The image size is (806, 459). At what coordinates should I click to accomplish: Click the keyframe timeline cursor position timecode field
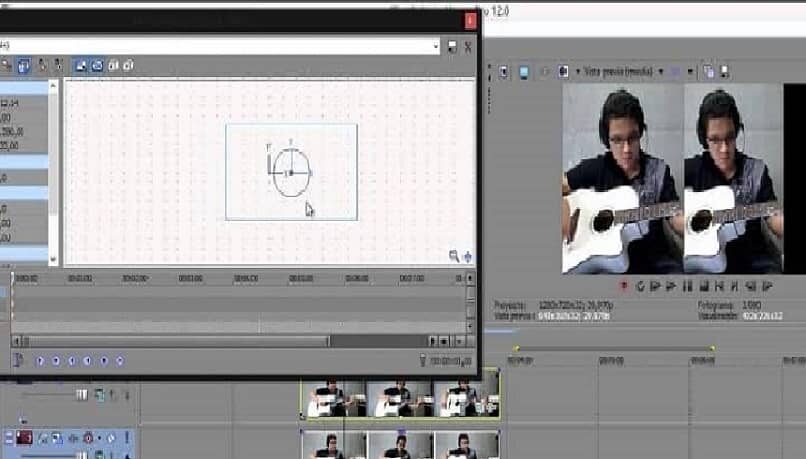[x=451, y=361]
